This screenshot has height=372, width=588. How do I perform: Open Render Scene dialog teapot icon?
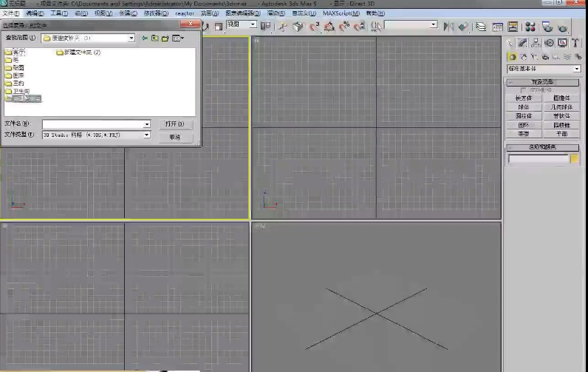coord(547,27)
